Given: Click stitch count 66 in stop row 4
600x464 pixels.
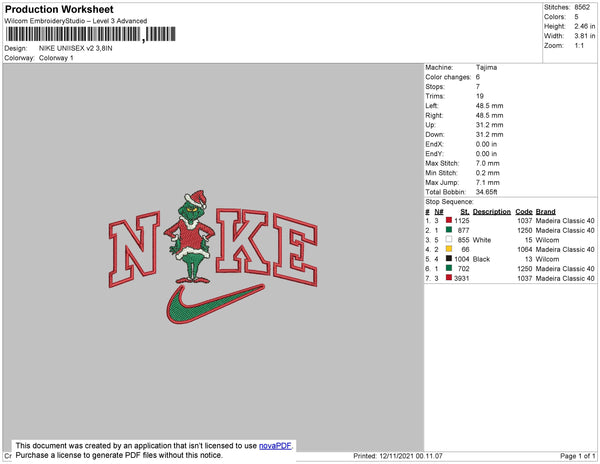Looking at the screenshot, I should pos(465,249).
